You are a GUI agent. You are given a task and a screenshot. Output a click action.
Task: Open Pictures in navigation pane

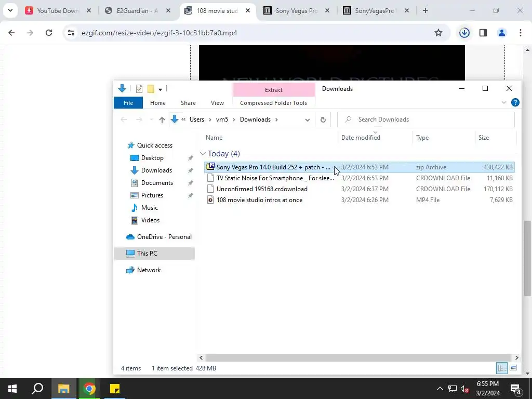152,195
